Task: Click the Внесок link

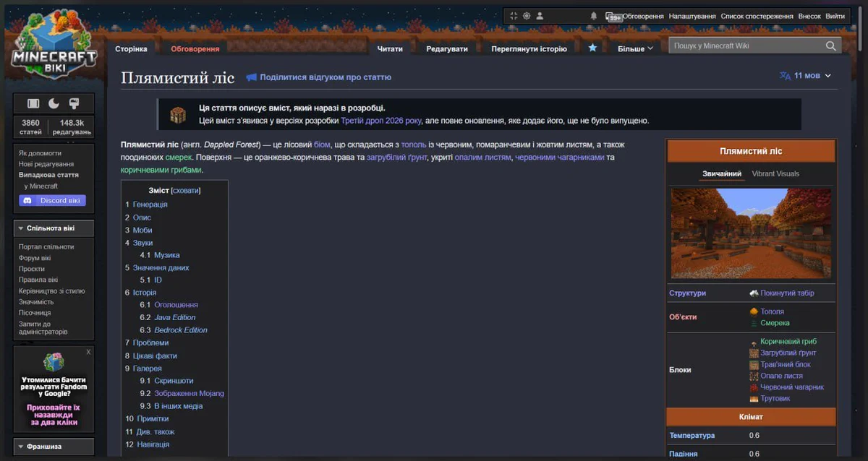Action: pyautogui.click(x=809, y=16)
